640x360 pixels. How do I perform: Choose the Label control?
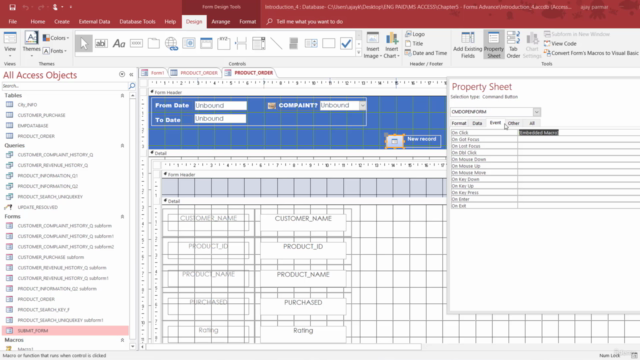(119, 43)
